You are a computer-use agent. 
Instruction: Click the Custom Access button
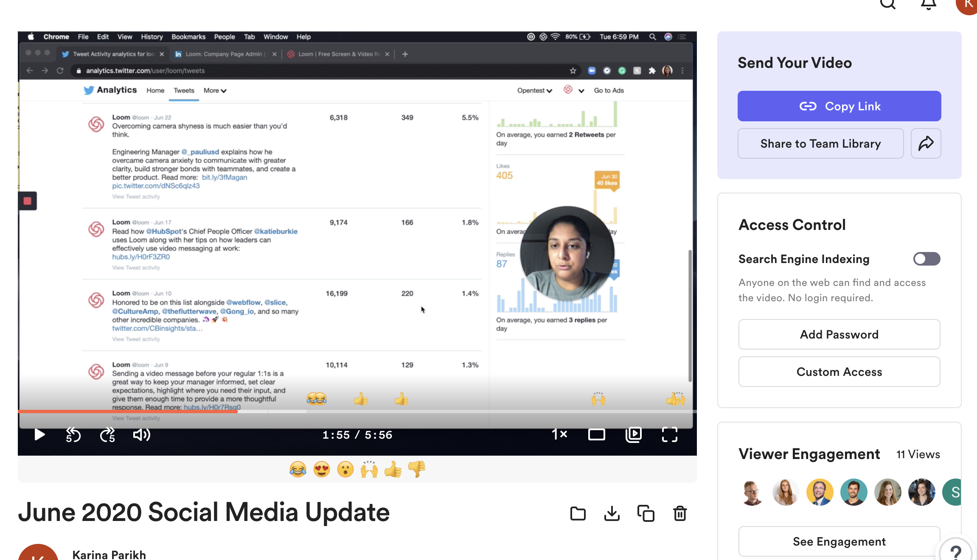pyautogui.click(x=839, y=372)
